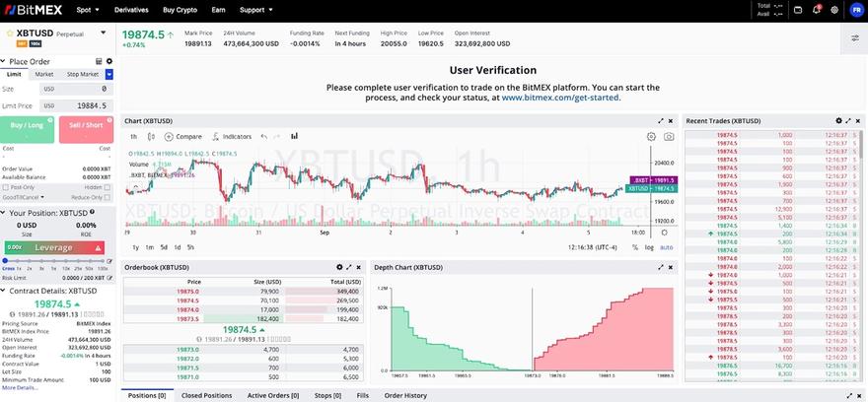This screenshot has width=868, height=402.
Task: Switch to Closed Positions tab
Action: tap(206, 395)
